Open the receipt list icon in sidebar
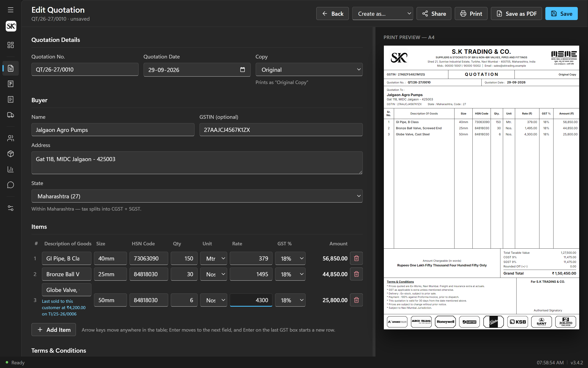This screenshot has height=368, width=588. pyautogui.click(x=10, y=99)
